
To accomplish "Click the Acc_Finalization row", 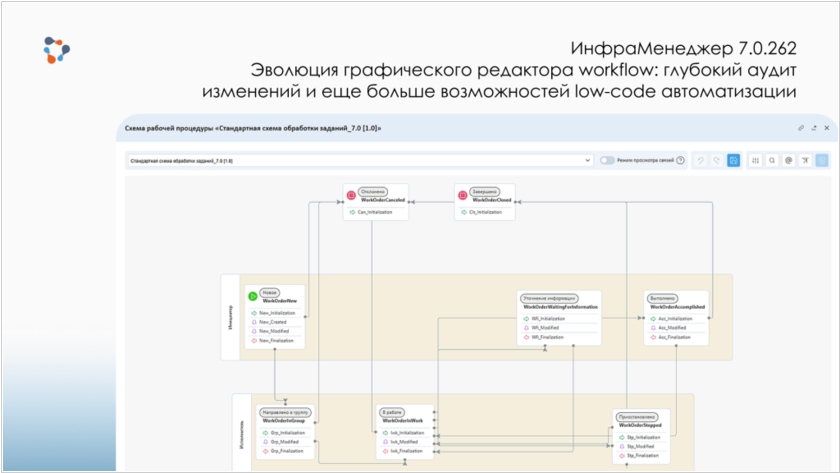I will pos(677,337).
